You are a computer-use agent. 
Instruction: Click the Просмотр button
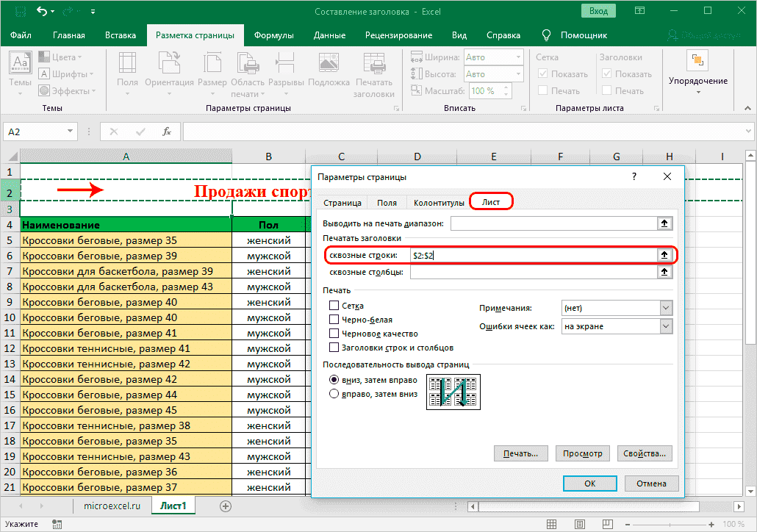[582, 453]
